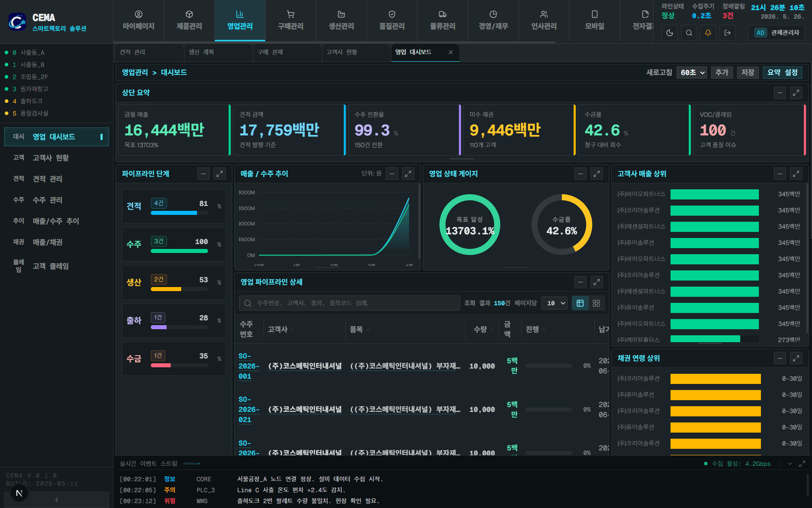812x508 pixels.
Task: Select 고객사 현황 in sidebar
Action: point(56,158)
